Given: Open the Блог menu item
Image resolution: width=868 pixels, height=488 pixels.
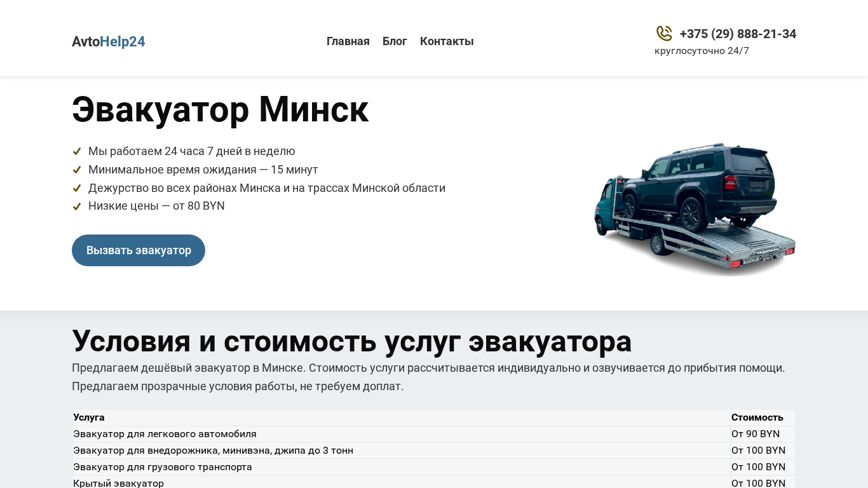Looking at the screenshot, I should point(395,41).
